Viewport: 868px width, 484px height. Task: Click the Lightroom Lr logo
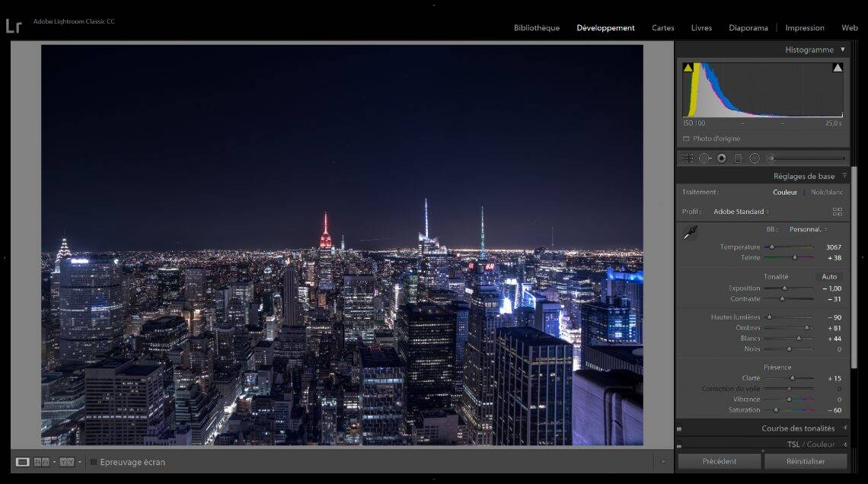point(14,25)
